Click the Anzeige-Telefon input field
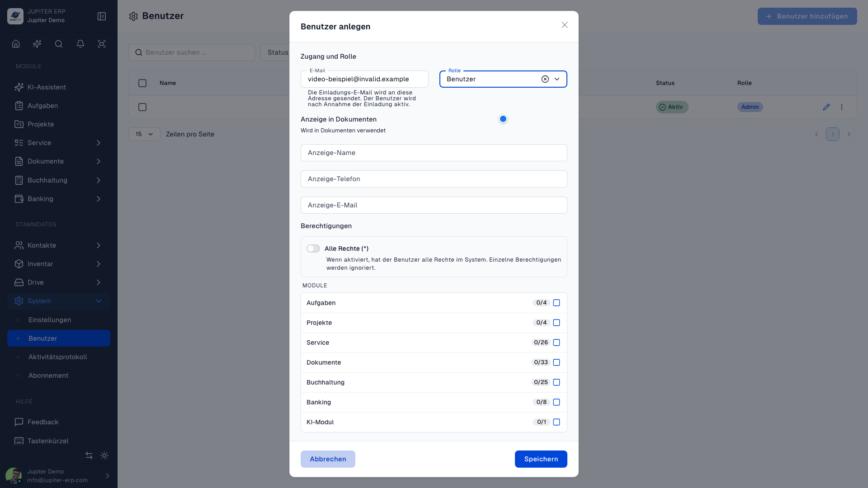 (x=434, y=179)
